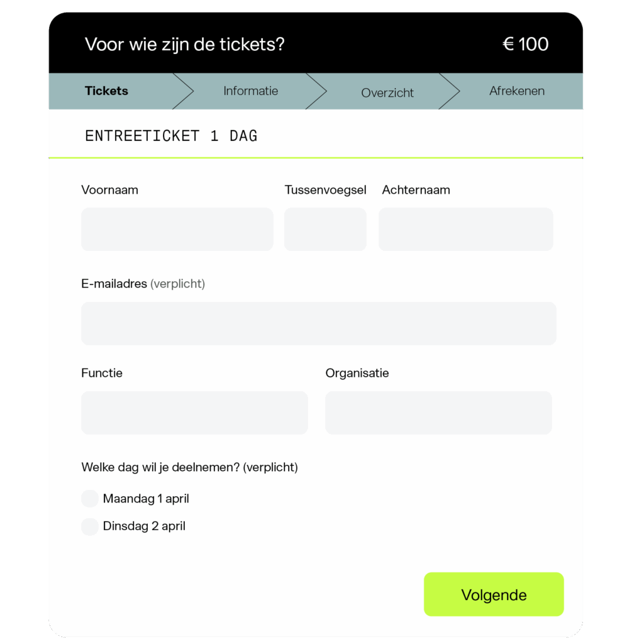This screenshot has height=644, width=644.
Task: Toggle the checkbox next to Maandag 1 april
Action: (89, 498)
